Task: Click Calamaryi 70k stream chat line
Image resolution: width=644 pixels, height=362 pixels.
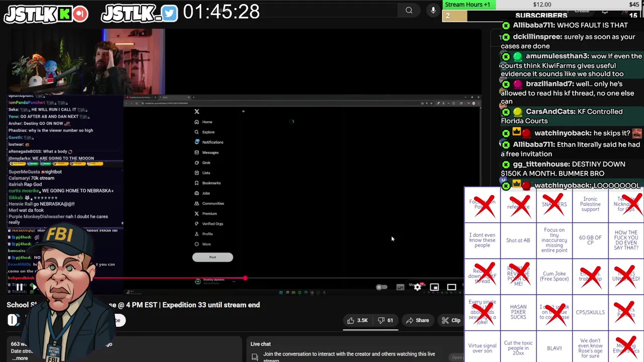Action: coord(31,178)
